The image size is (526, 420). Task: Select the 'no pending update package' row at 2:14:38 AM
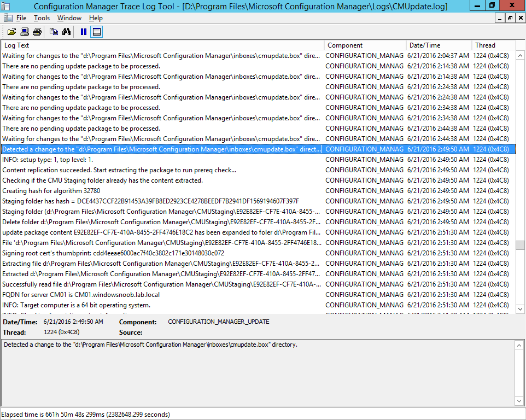pyautogui.click(x=258, y=66)
